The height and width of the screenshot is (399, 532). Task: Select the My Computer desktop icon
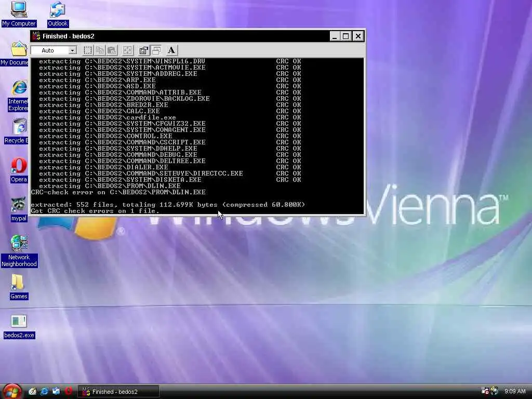[x=19, y=14]
